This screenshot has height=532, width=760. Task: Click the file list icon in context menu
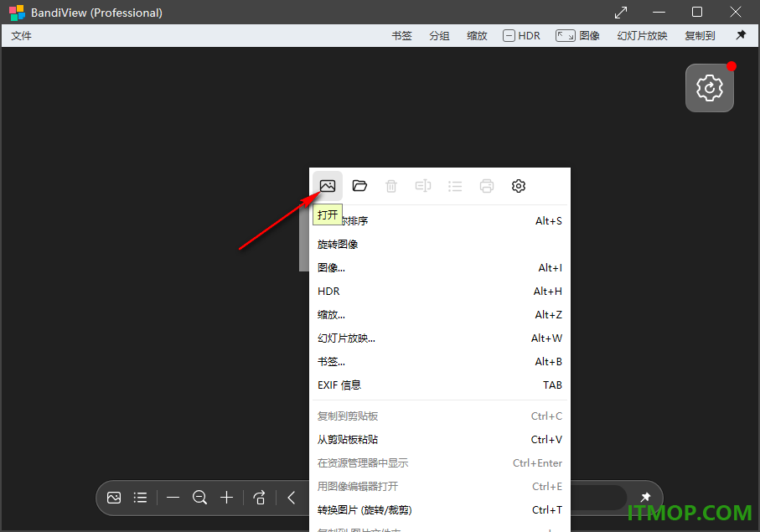coord(455,186)
